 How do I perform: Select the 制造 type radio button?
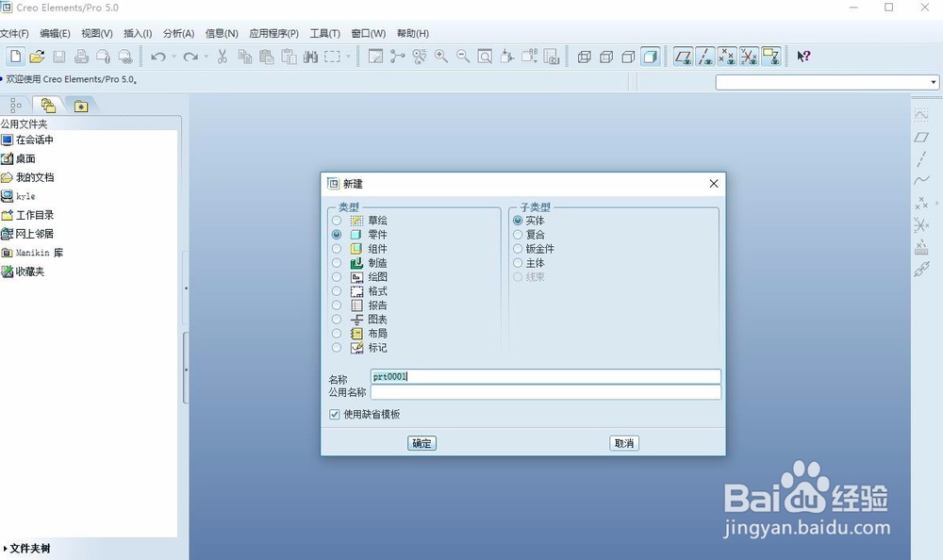[337, 263]
